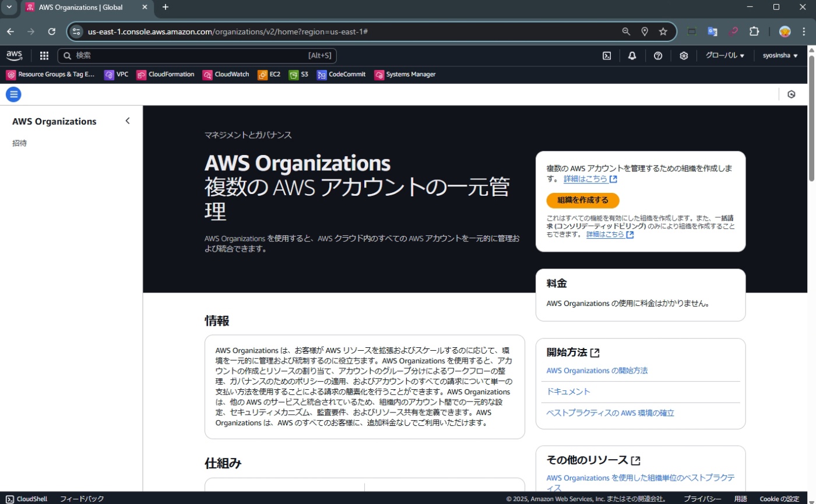This screenshot has height=504, width=816.
Task: Click the 開始方法 external link heading
Action: click(573, 353)
